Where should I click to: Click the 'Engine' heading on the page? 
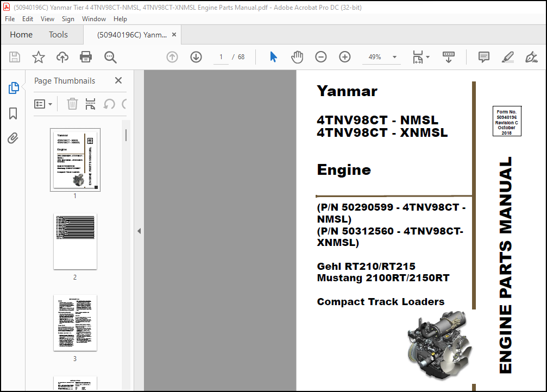(x=344, y=170)
